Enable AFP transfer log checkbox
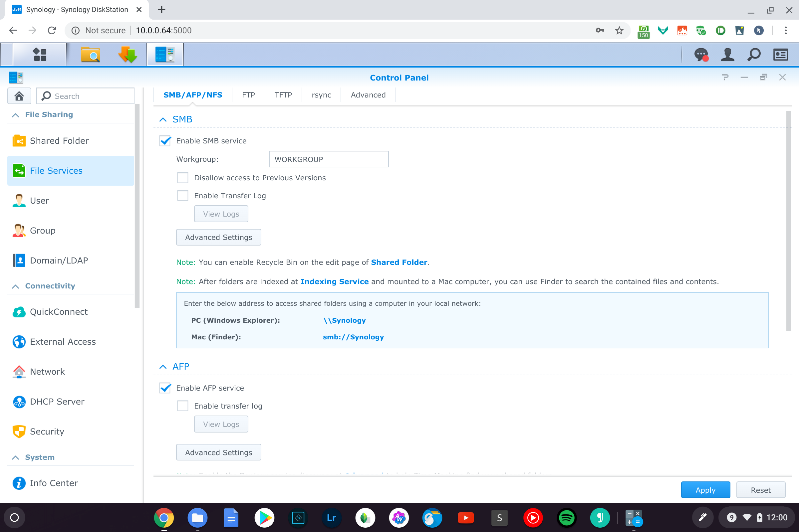 (183, 406)
